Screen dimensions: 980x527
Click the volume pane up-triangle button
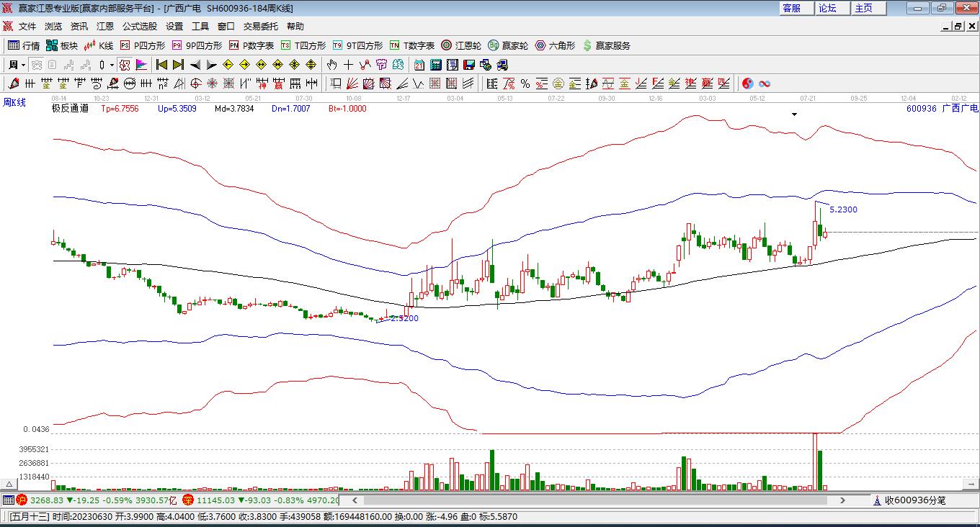[x=10, y=485]
